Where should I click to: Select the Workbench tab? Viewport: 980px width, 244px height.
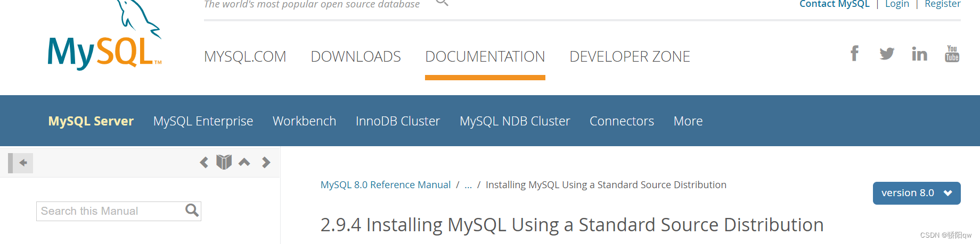(x=304, y=121)
